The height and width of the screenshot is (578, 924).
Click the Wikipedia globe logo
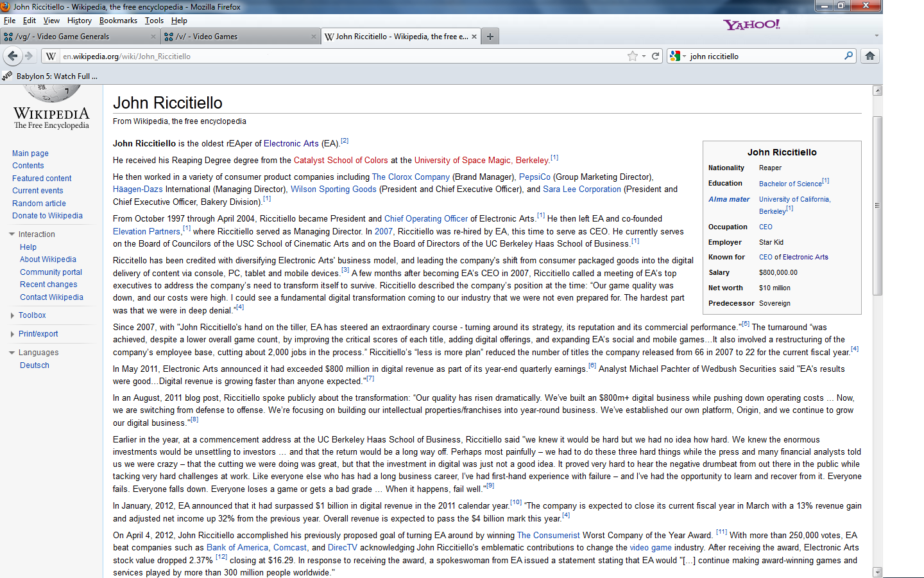click(51, 94)
